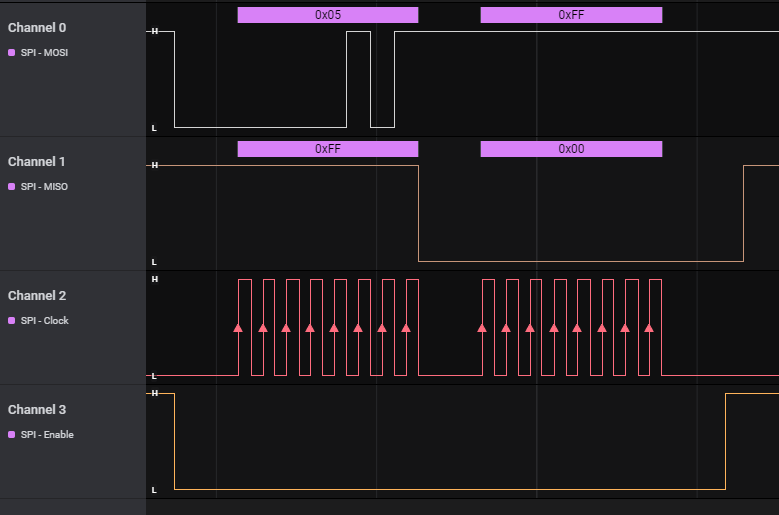The height and width of the screenshot is (515, 779).
Task: Click the Channel 0 label
Action: click(37, 28)
